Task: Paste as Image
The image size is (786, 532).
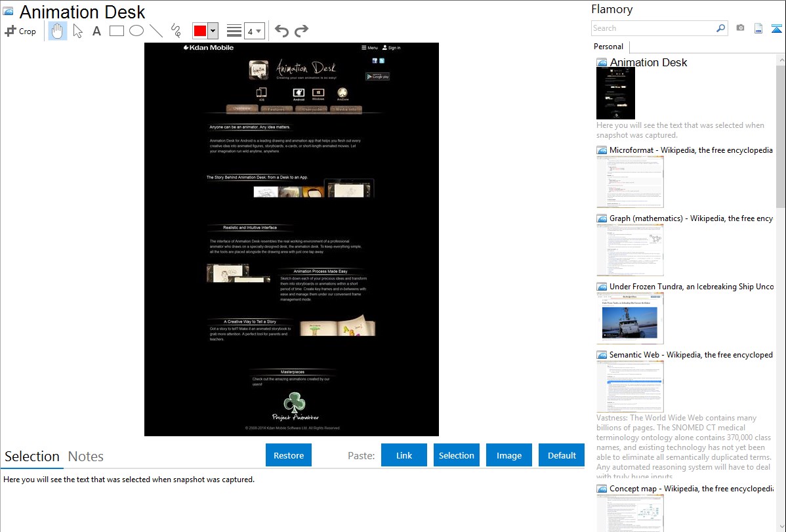Action: tap(508, 455)
